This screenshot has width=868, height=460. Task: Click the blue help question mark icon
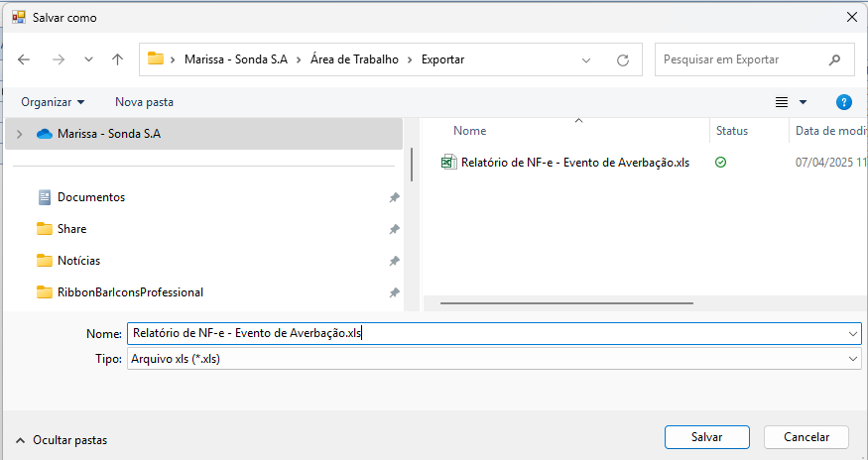pos(844,102)
